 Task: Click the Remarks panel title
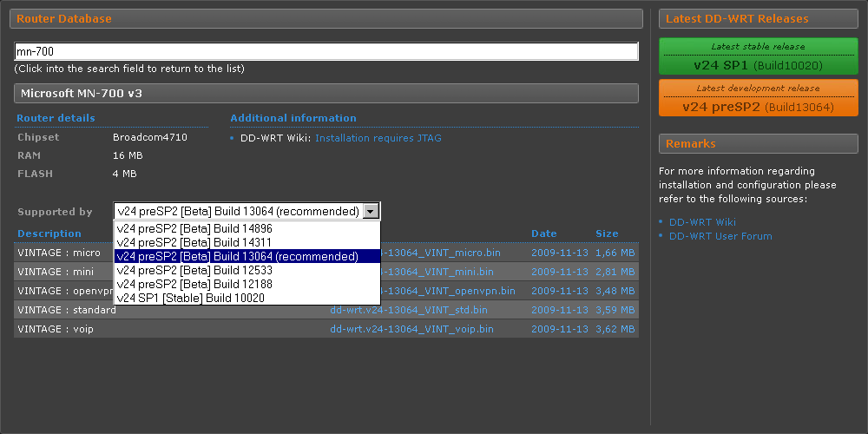(x=690, y=143)
